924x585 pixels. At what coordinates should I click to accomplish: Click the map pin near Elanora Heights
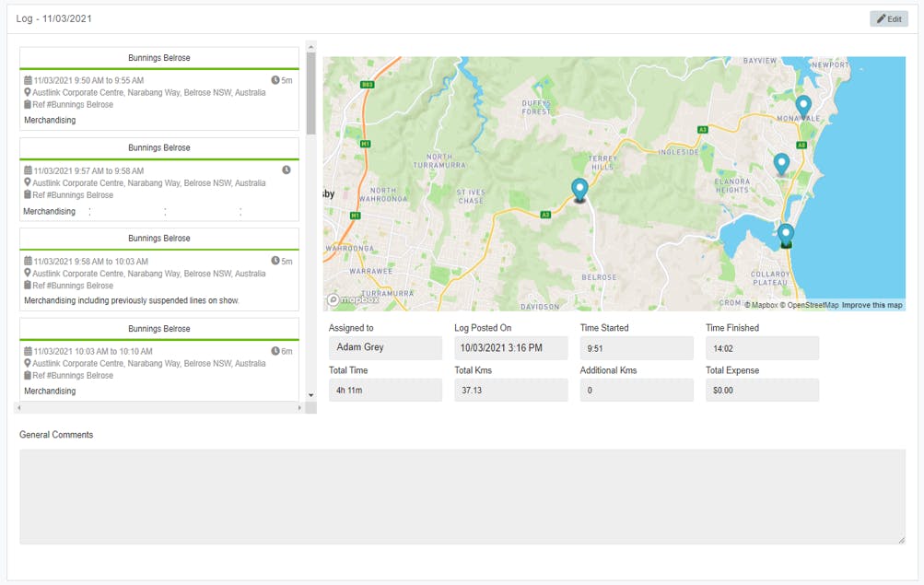point(781,164)
